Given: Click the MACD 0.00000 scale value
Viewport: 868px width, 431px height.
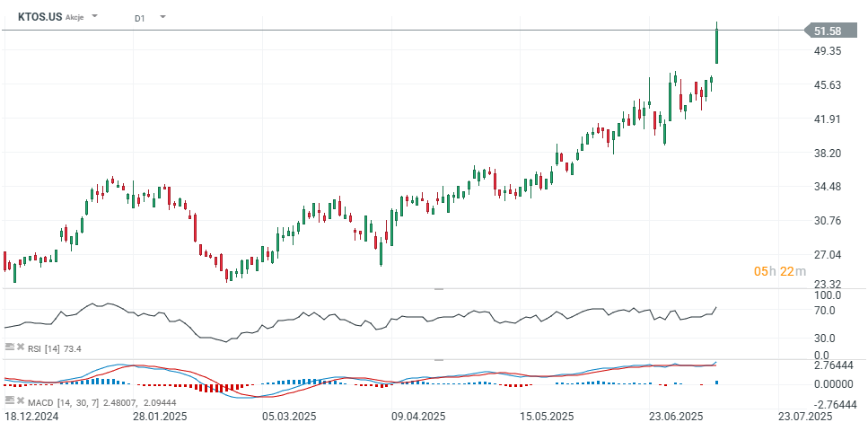Looking at the screenshot, I should (834, 384).
